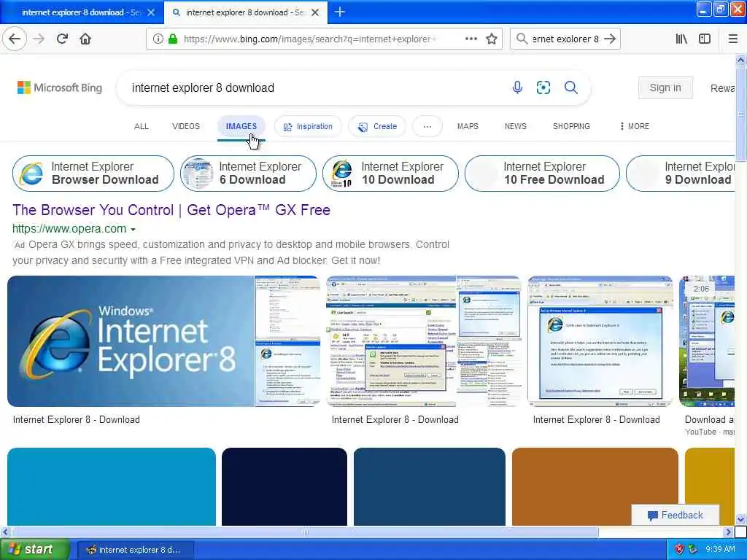Open third thumbnail showing IE8 setup dialog

[600, 341]
